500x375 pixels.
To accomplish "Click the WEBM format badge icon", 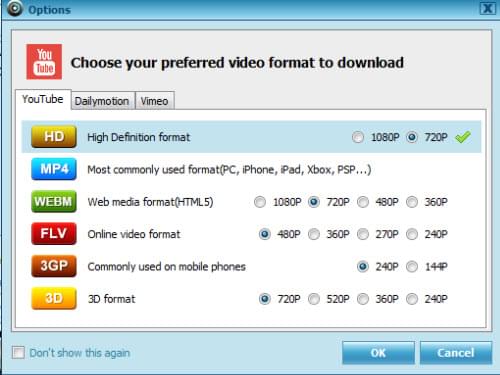I will point(54,201).
